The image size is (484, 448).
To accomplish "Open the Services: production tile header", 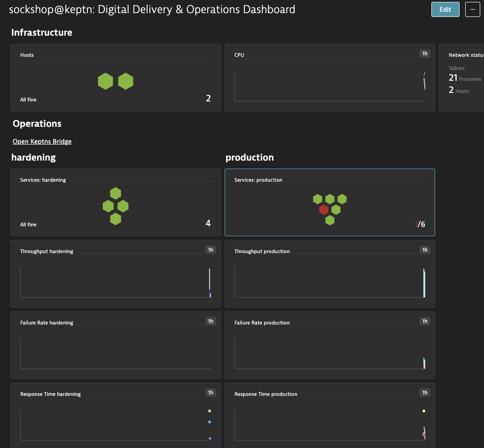I will tap(258, 180).
